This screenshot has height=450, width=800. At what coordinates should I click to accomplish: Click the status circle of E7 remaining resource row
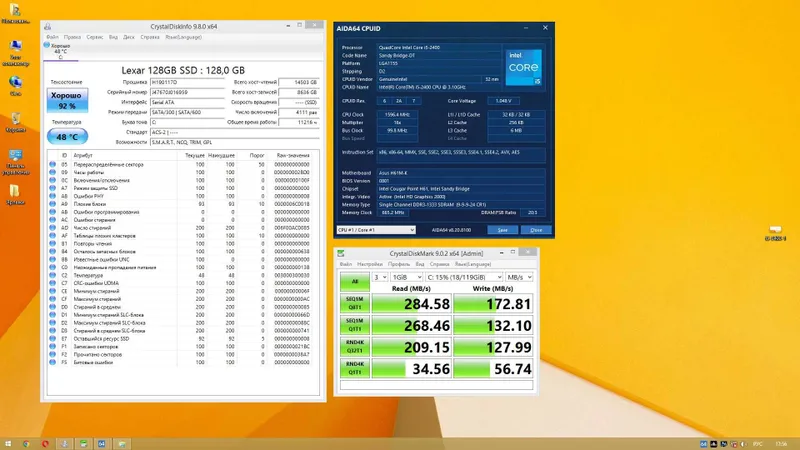coord(53,338)
